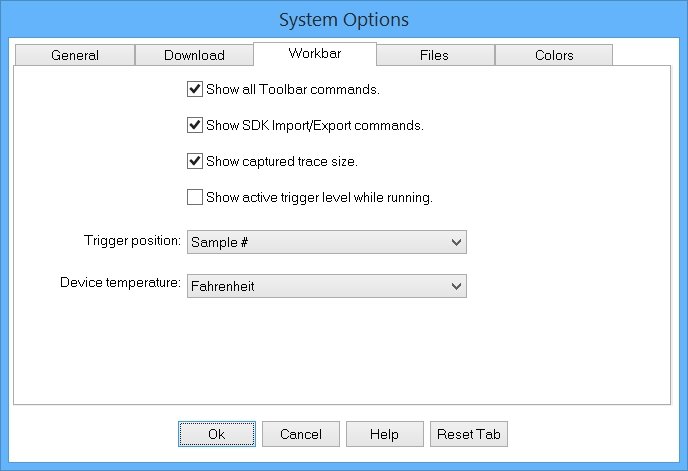Switch to the General tab
Viewport: 688px width, 471px height.
75,55
